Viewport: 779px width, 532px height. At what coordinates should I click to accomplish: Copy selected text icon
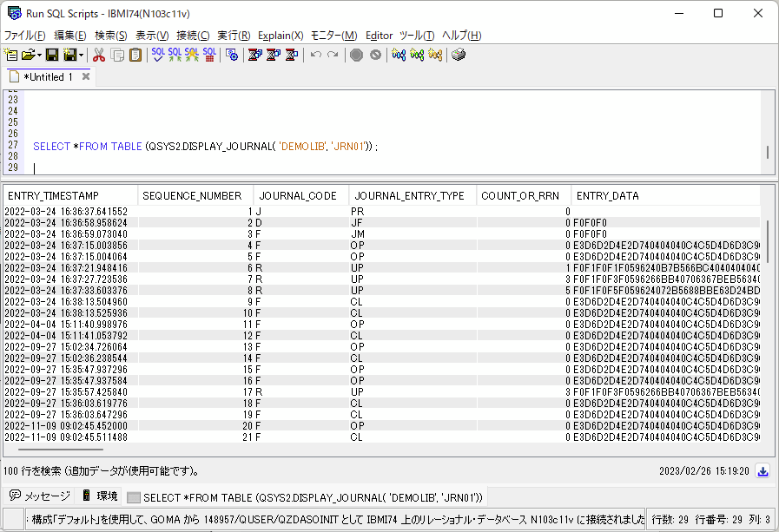[117, 55]
